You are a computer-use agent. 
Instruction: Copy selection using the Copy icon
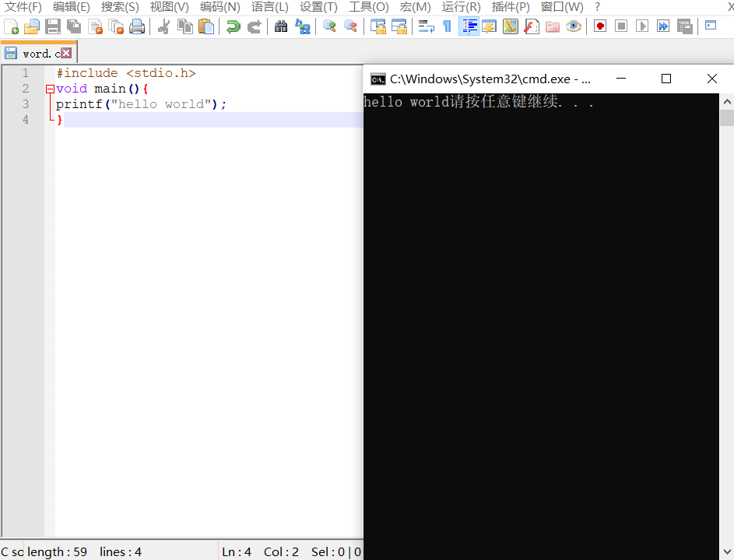click(x=185, y=26)
